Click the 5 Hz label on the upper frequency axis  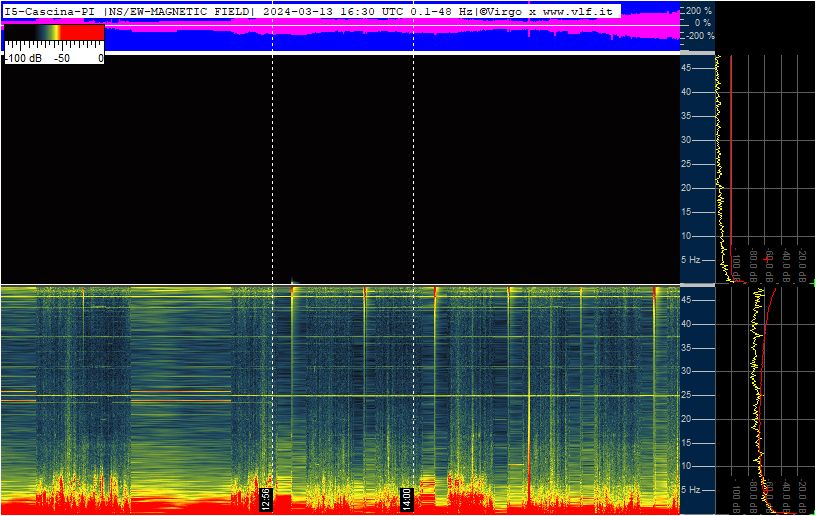point(691,260)
